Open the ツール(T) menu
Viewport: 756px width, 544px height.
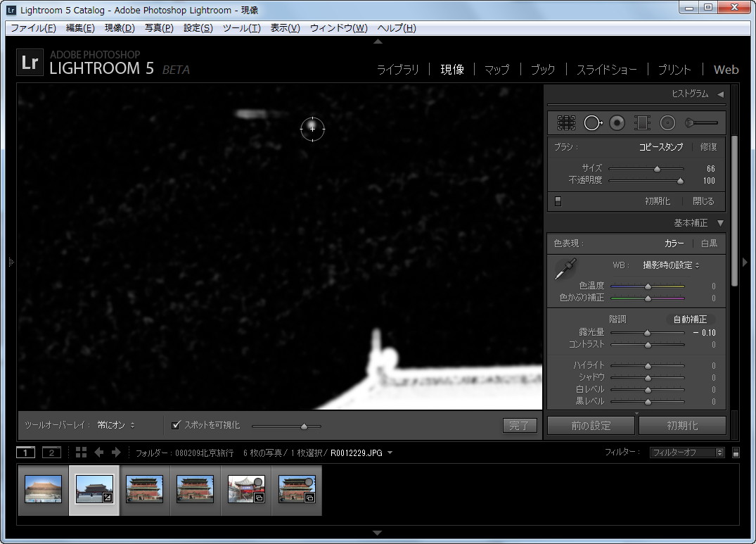[241, 28]
